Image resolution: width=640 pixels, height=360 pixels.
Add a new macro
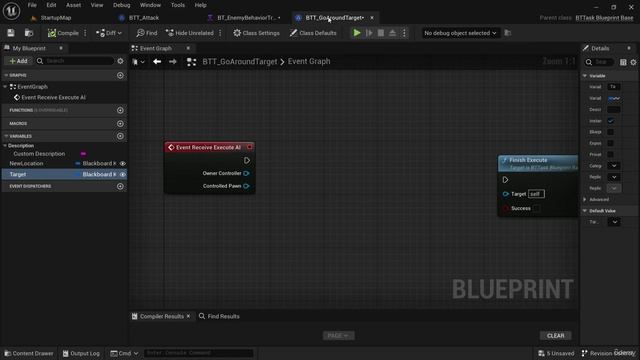click(120, 123)
